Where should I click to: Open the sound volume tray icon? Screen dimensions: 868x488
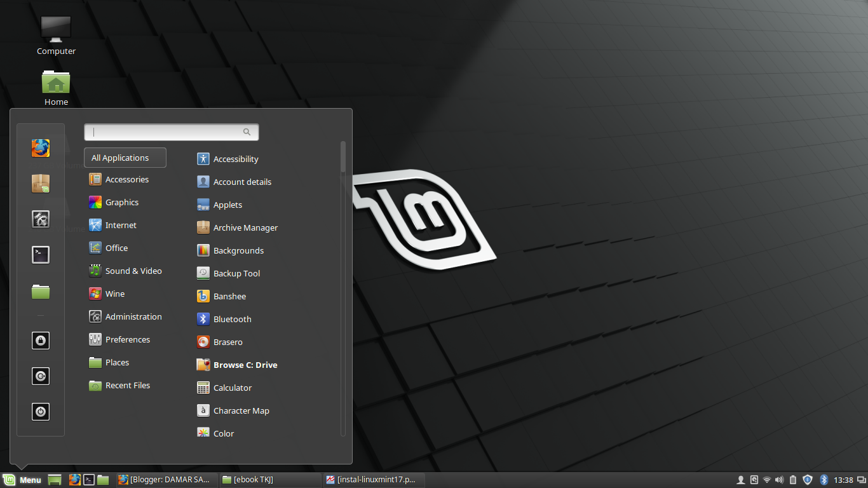pyautogui.click(x=780, y=480)
